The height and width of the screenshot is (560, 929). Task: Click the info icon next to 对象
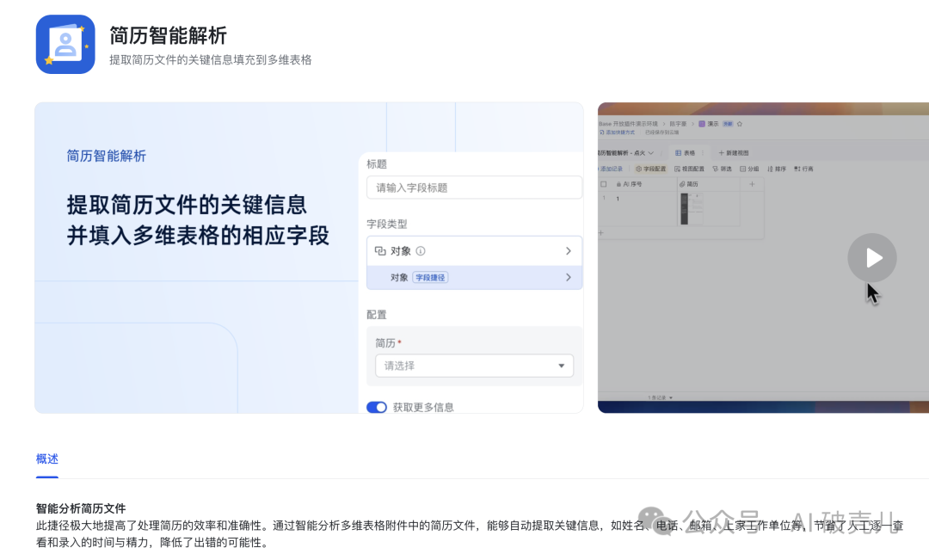click(x=421, y=251)
